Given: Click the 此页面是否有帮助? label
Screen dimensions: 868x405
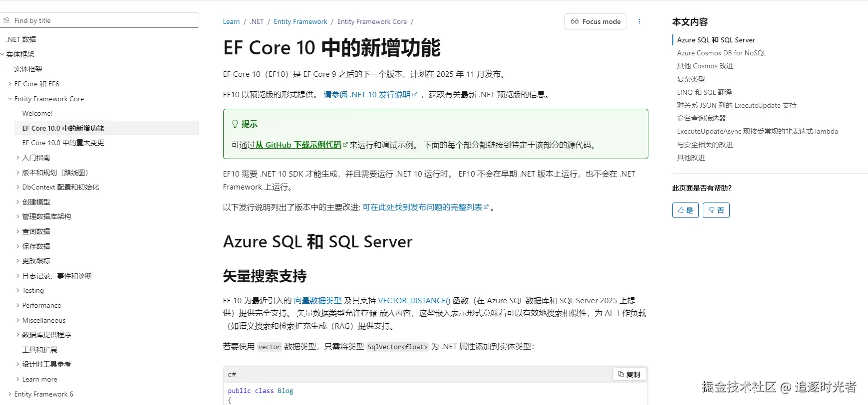Looking at the screenshot, I should 702,188.
